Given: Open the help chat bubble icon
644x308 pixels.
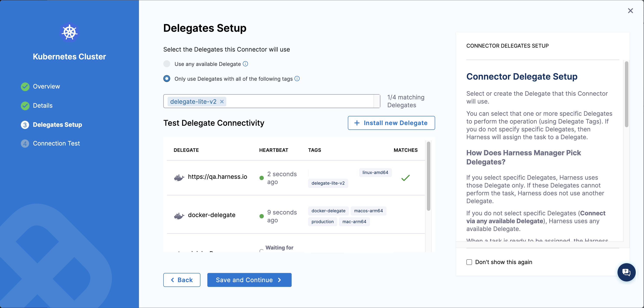Looking at the screenshot, I should tap(626, 272).
